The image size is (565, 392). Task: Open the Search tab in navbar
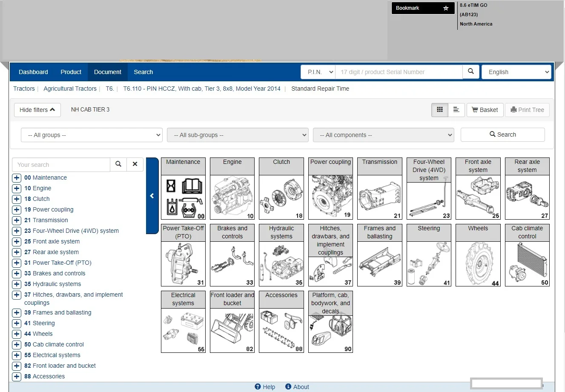tap(143, 72)
